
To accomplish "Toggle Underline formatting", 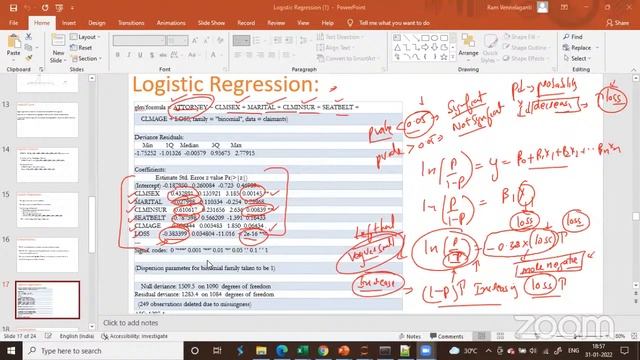I will (140, 55).
